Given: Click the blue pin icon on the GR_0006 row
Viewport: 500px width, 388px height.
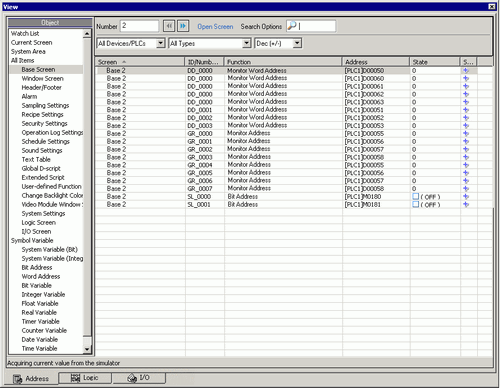Looking at the screenshot, I should pos(466,181).
